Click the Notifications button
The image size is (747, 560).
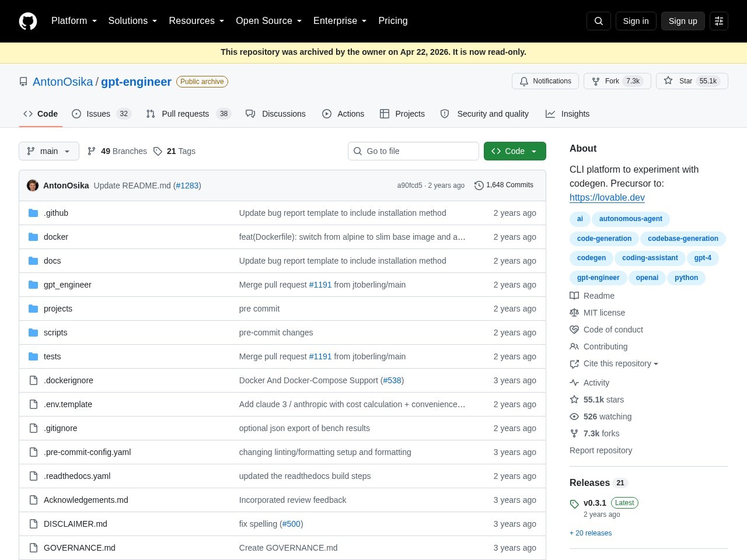(545, 81)
